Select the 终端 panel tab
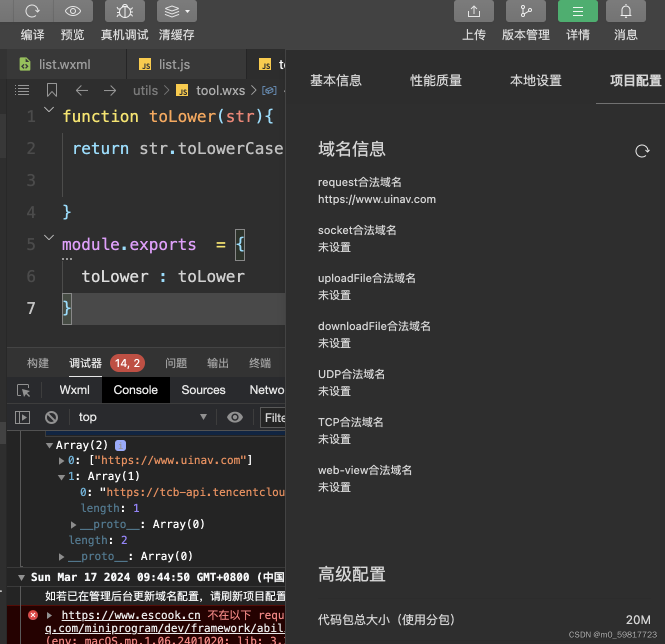This screenshot has height=644, width=665. pyautogui.click(x=260, y=363)
